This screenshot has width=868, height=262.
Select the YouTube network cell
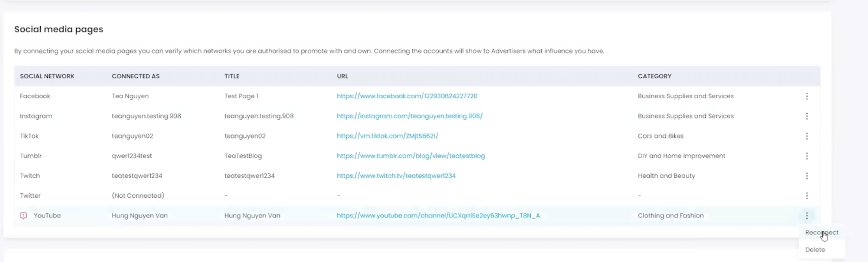[x=47, y=216]
